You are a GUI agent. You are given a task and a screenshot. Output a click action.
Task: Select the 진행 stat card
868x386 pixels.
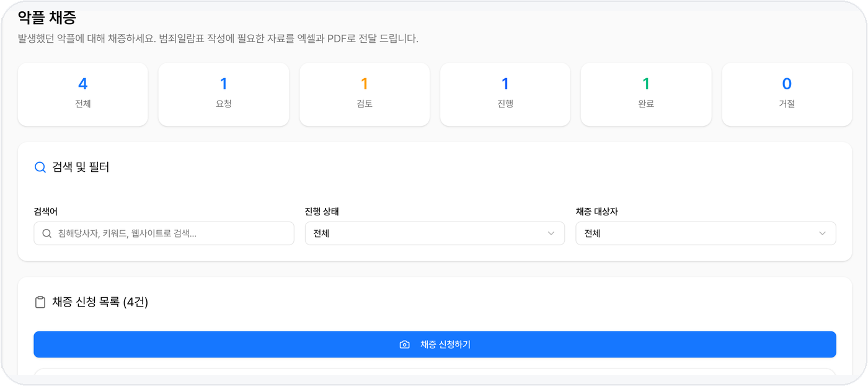[505, 94]
